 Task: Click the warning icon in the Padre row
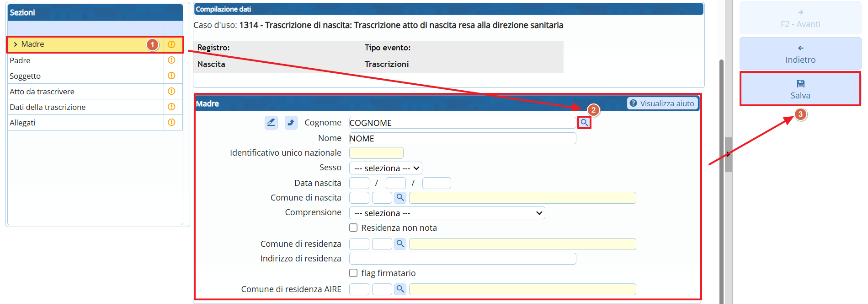click(171, 60)
